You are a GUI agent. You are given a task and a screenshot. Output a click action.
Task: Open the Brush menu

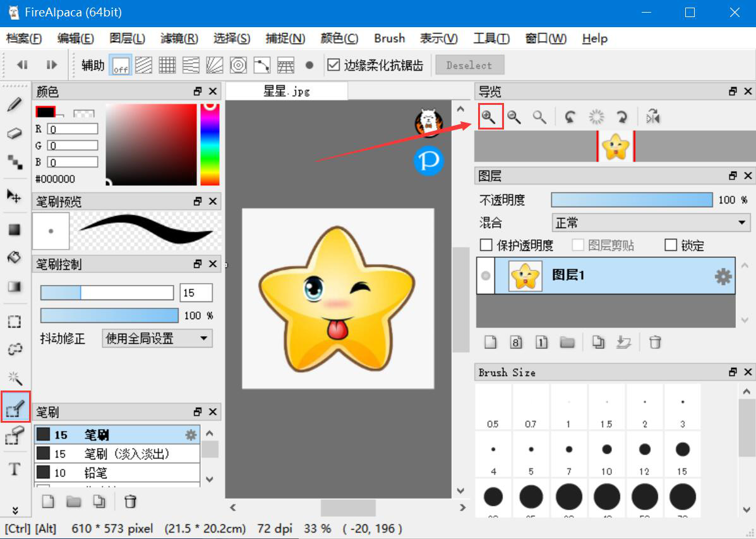click(x=389, y=39)
